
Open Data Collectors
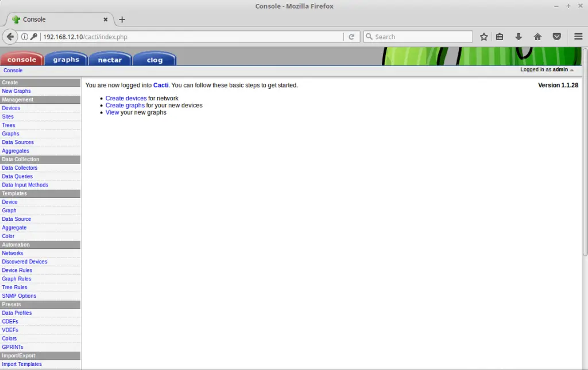coord(20,168)
